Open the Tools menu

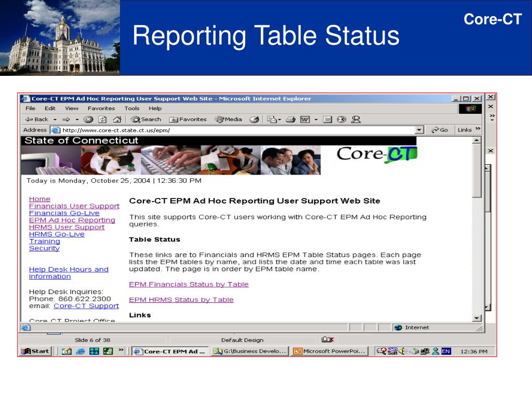click(132, 109)
